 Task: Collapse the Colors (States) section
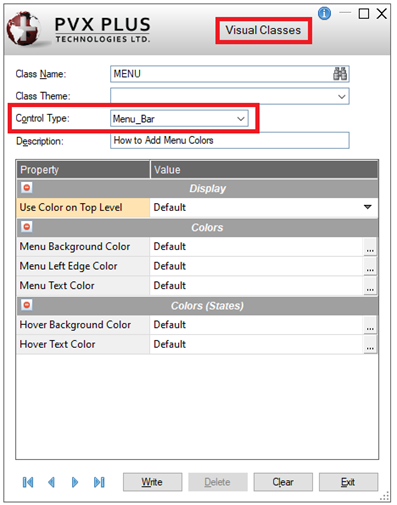tap(27, 305)
